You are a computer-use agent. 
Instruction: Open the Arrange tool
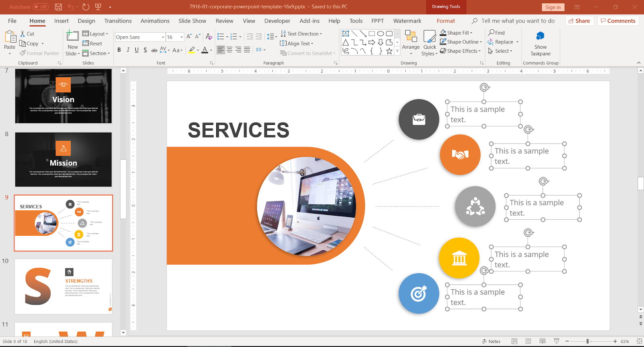click(411, 42)
